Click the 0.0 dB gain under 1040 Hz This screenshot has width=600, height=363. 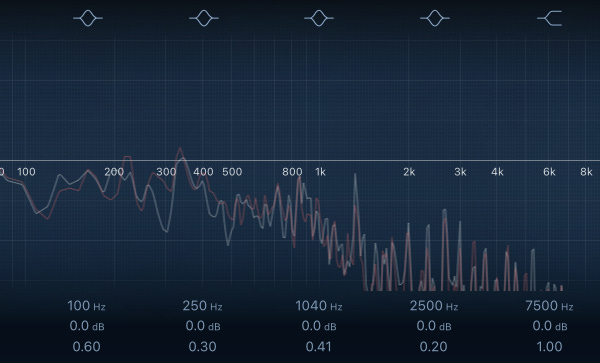(319, 326)
